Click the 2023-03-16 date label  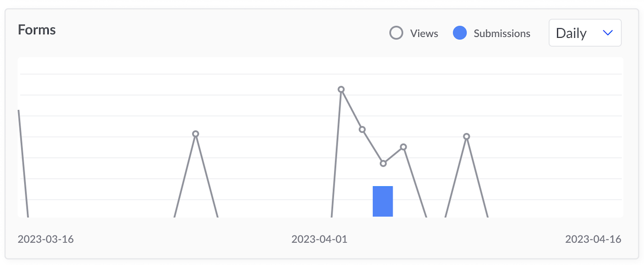(45, 239)
